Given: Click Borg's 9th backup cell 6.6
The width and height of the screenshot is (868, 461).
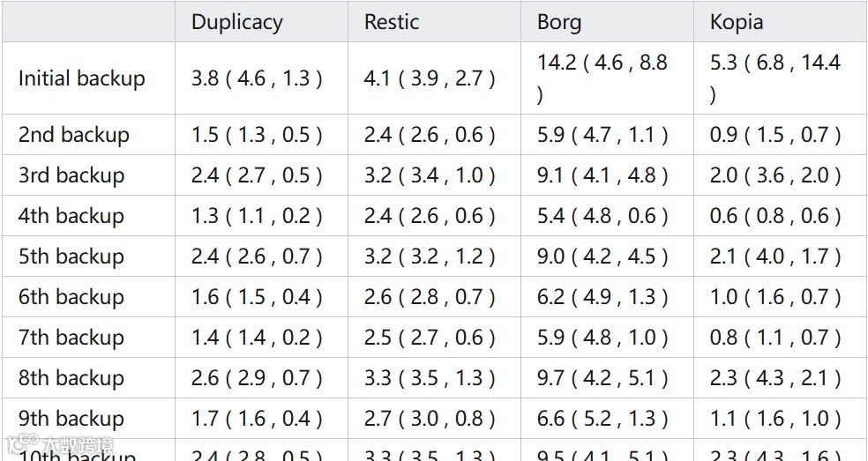Looking at the screenshot, I should (550, 418).
